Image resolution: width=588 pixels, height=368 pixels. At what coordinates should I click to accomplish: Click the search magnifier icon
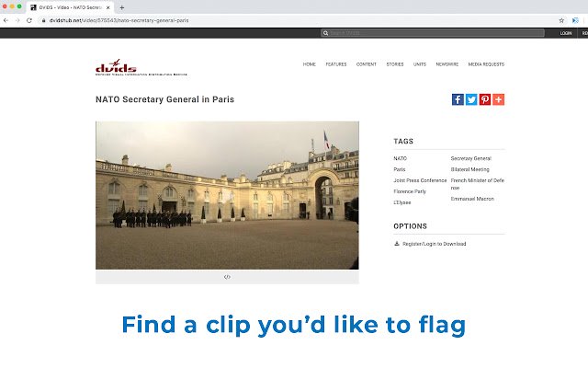pos(325,33)
